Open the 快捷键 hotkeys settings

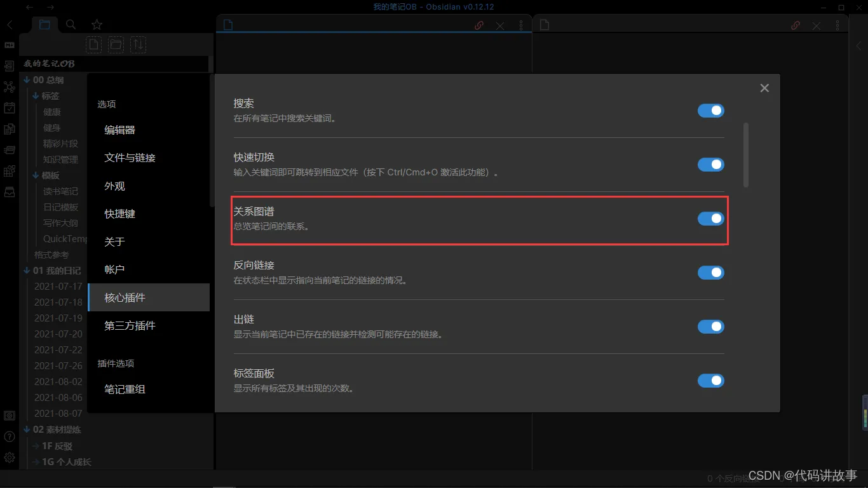point(149,213)
